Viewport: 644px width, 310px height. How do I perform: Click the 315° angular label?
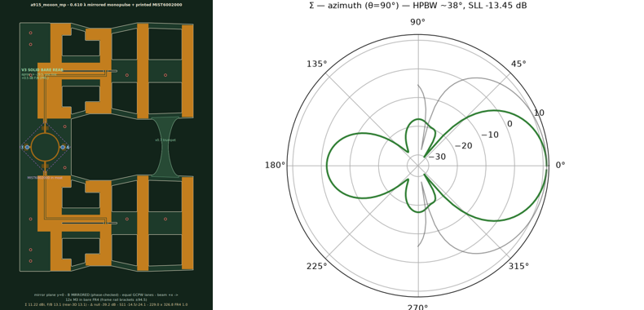pos(518,267)
